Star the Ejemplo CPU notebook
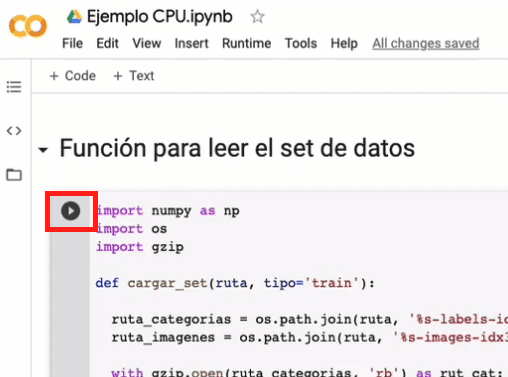508x377 pixels. 257,17
